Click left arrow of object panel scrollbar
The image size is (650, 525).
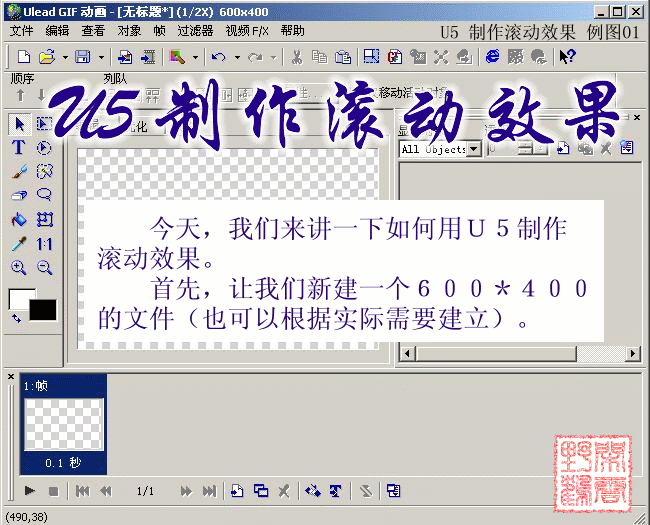point(407,354)
